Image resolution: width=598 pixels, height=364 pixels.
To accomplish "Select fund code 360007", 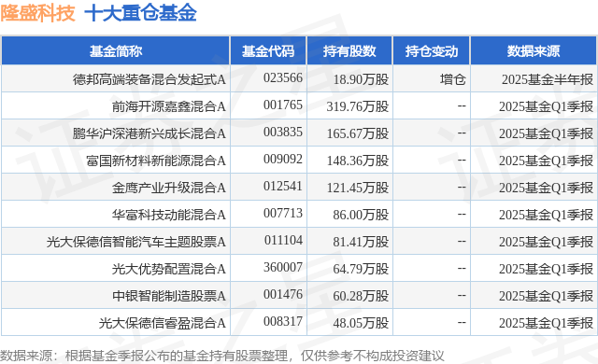I will [283, 267].
